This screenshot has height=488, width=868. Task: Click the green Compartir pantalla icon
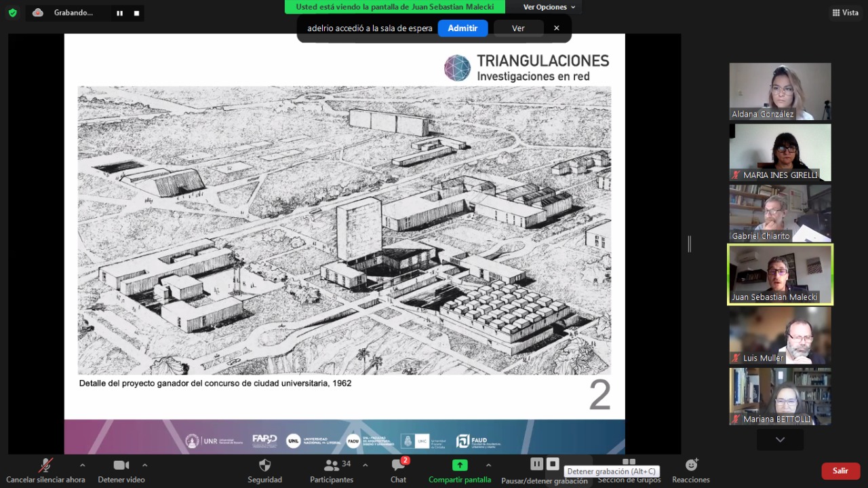point(460,465)
